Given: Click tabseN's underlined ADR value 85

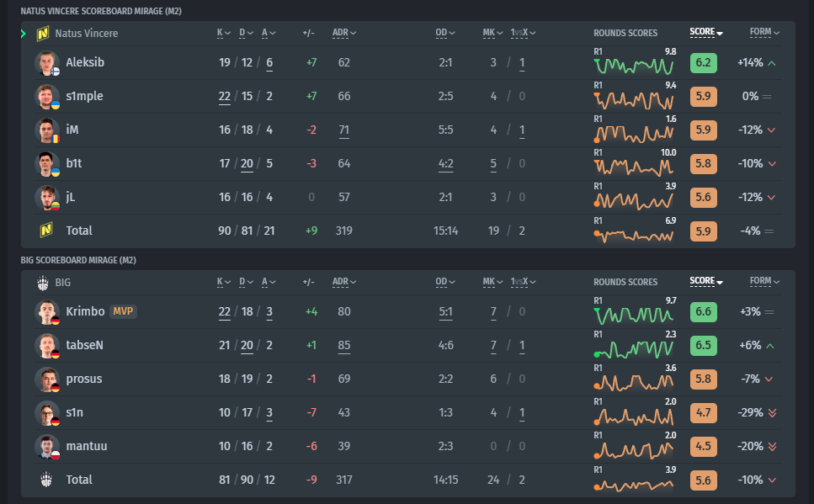Looking at the screenshot, I should (344, 346).
